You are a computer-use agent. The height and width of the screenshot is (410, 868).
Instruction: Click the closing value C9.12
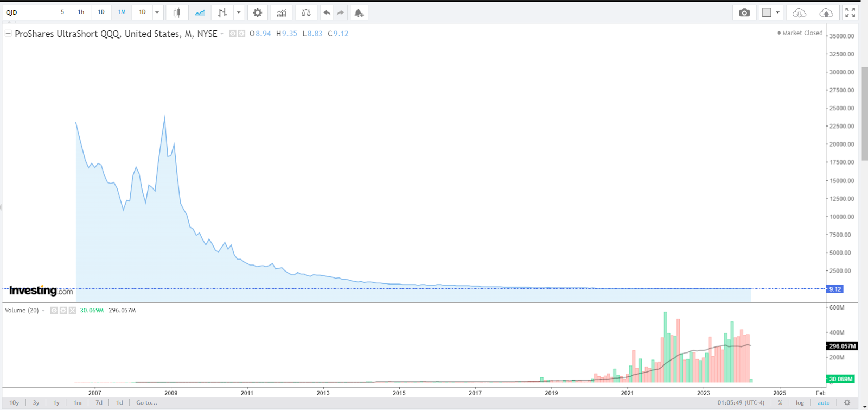[338, 34]
